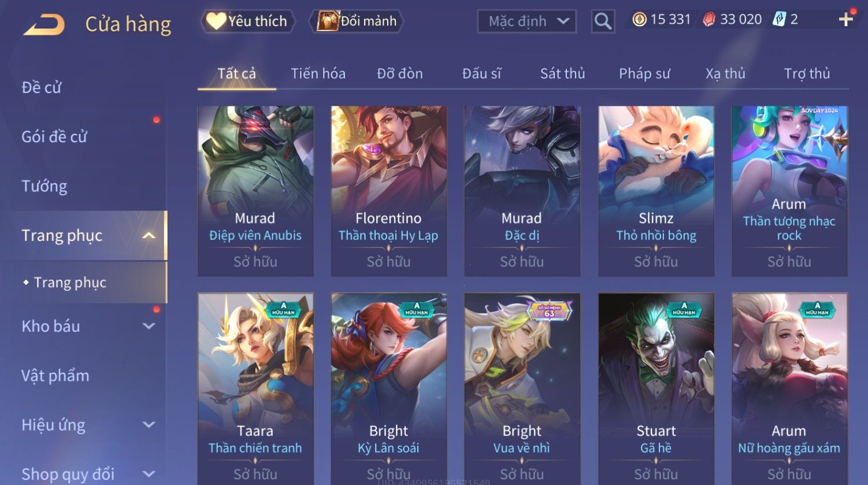Select the Tiến hóa tab

[x=318, y=73]
